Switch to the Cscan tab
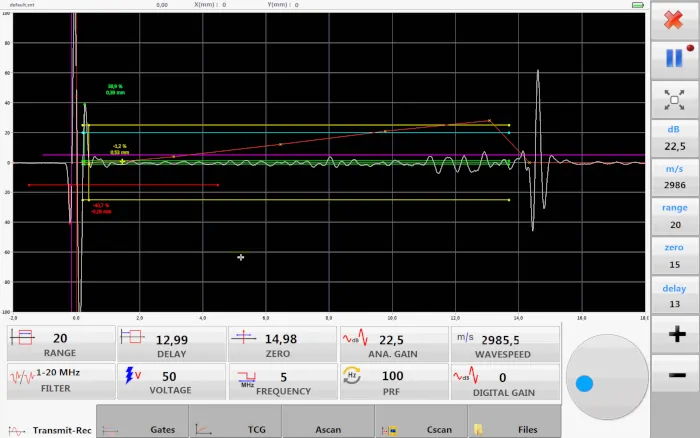This screenshot has height=438, width=700. click(421, 421)
